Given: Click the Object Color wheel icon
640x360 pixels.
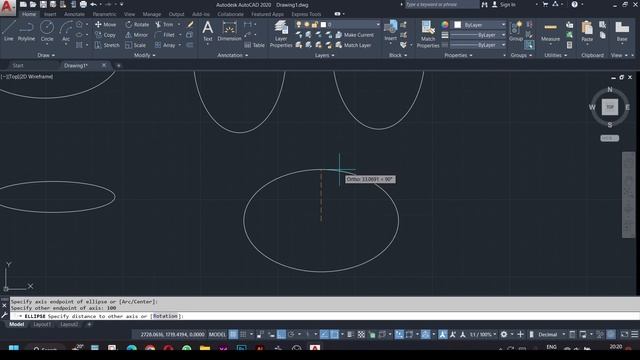Looking at the screenshot, I should (445, 25).
